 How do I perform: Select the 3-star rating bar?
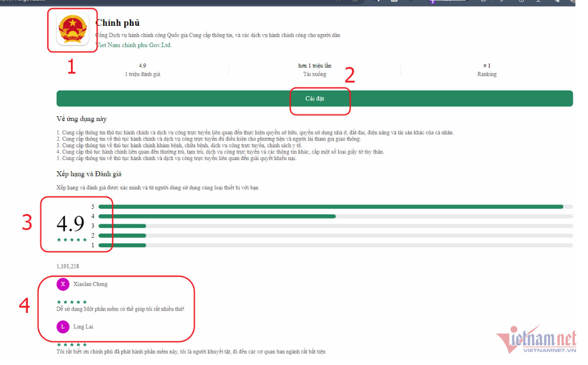tap(335, 226)
